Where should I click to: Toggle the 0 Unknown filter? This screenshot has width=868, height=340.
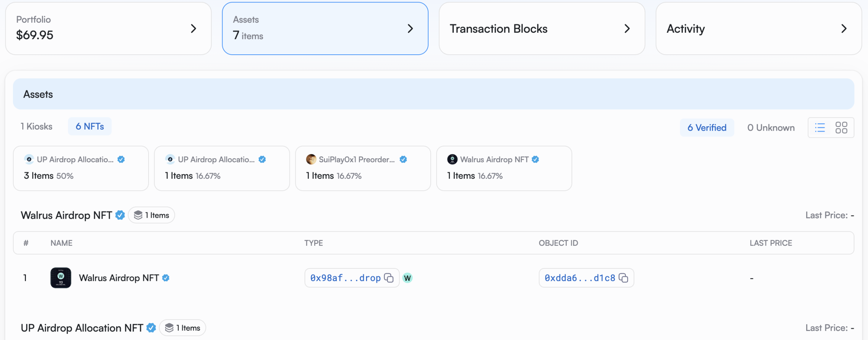click(771, 128)
